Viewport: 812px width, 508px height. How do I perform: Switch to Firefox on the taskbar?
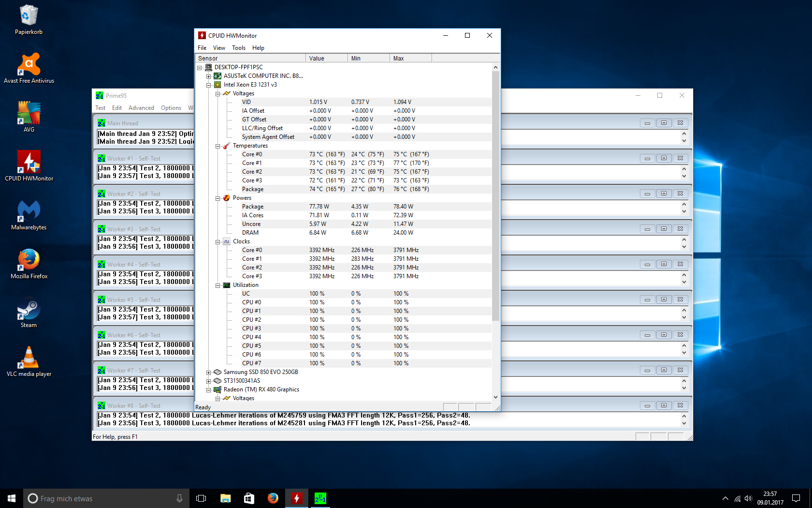pos(273,498)
